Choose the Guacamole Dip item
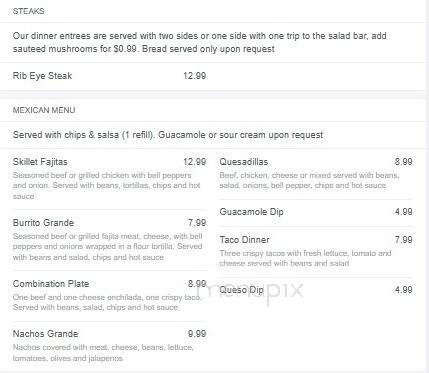 (x=251, y=212)
